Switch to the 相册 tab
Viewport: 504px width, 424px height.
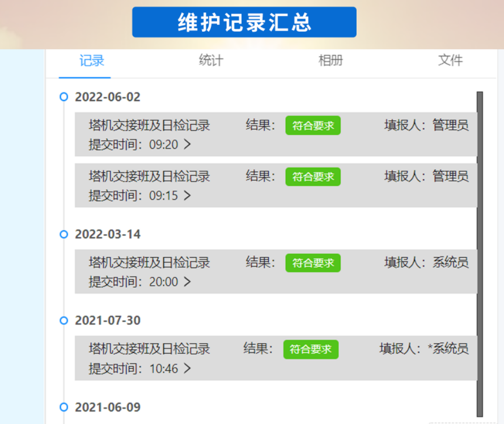coord(332,61)
